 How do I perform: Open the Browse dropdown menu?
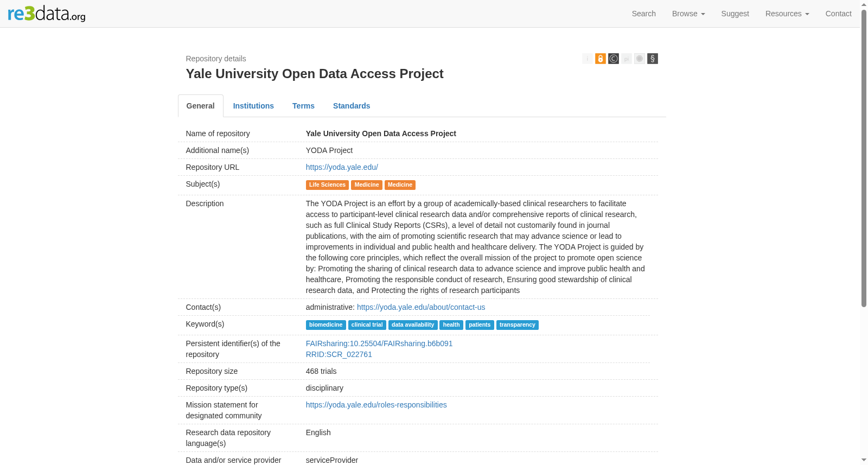click(688, 14)
